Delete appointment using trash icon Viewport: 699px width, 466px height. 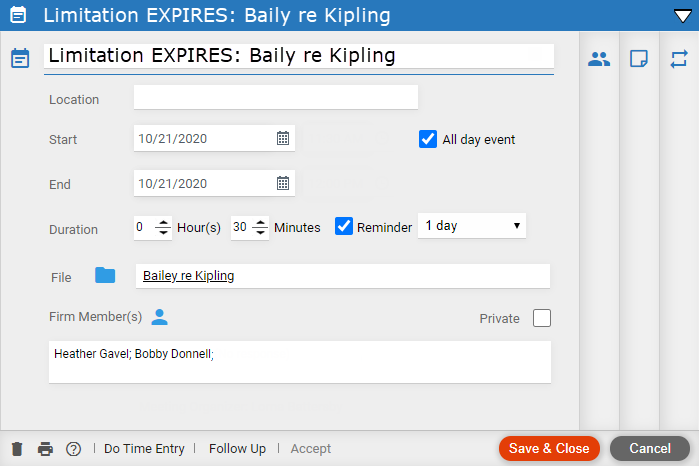click(17, 449)
